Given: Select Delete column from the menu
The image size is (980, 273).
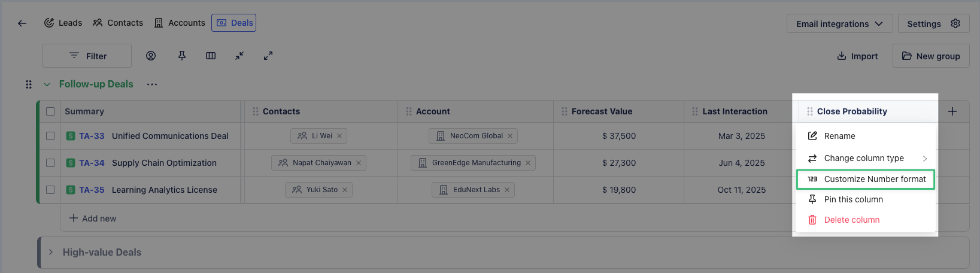Looking at the screenshot, I should (x=851, y=220).
